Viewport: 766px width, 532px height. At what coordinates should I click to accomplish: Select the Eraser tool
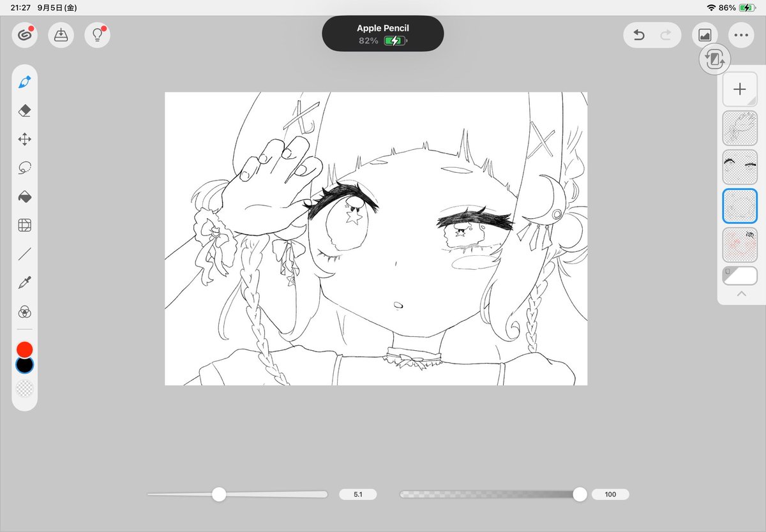25,111
